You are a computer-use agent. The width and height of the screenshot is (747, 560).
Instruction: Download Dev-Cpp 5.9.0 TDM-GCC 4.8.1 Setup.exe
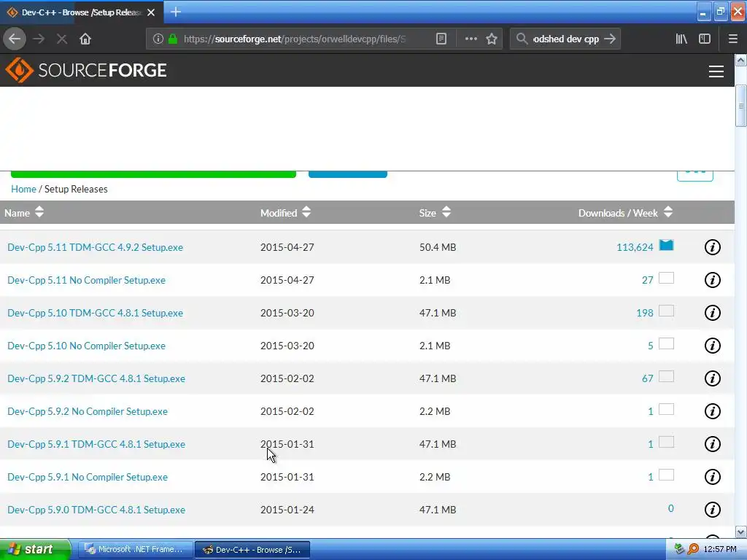point(96,510)
